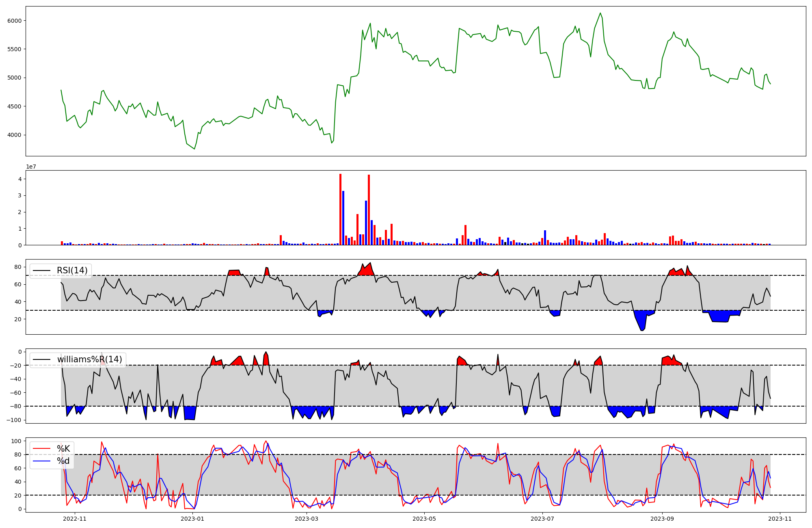
Task: Click the williams%R(14) legend label
Action: [89, 359]
